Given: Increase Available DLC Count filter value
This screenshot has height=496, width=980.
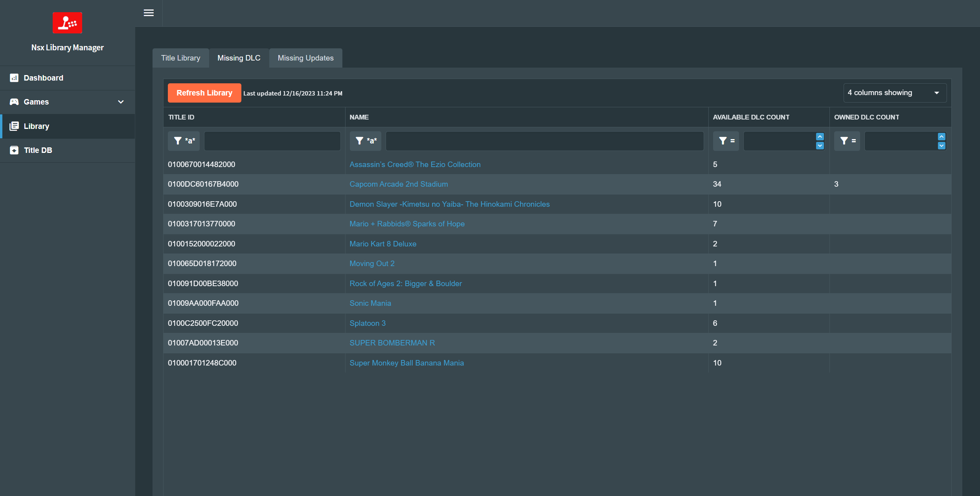Looking at the screenshot, I should point(820,137).
